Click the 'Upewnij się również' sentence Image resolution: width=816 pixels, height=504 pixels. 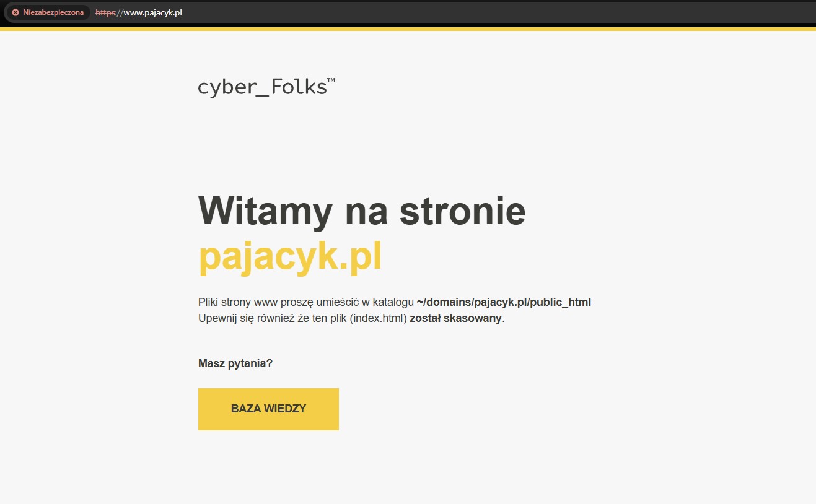click(351, 319)
